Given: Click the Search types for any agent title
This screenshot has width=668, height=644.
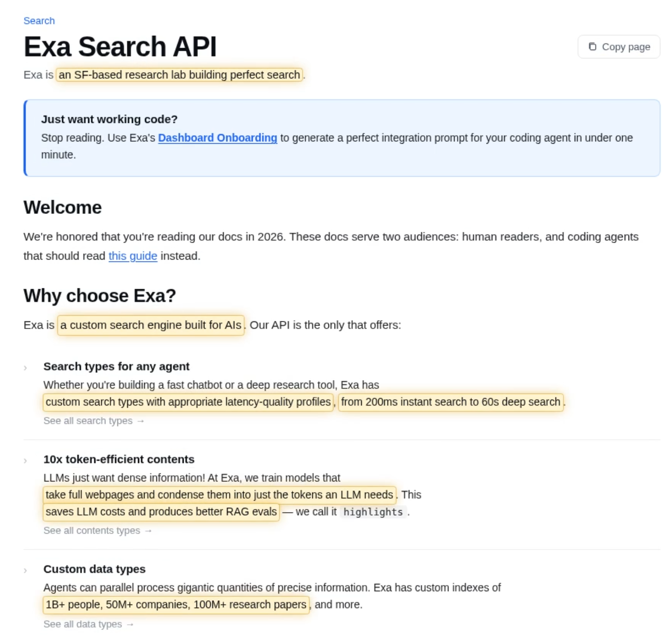Looking at the screenshot, I should coord(116,367).
